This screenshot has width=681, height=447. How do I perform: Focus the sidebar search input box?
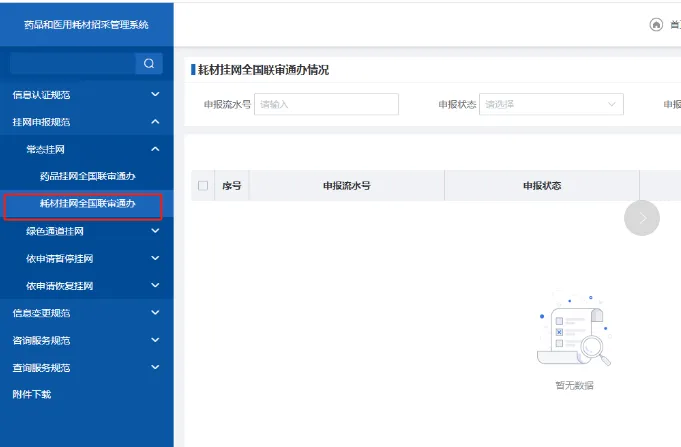point(73,63)
